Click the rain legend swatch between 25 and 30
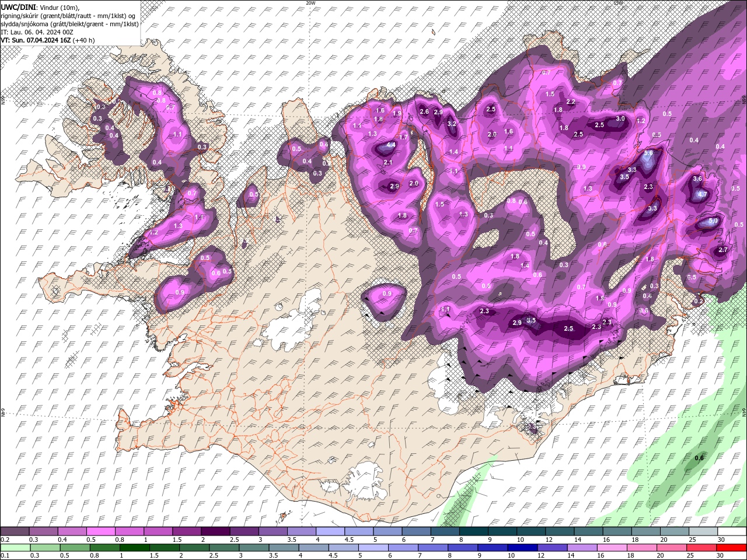The height and width of the screenshot is (560, 747). pyautogui.click(x=703, y=548)
